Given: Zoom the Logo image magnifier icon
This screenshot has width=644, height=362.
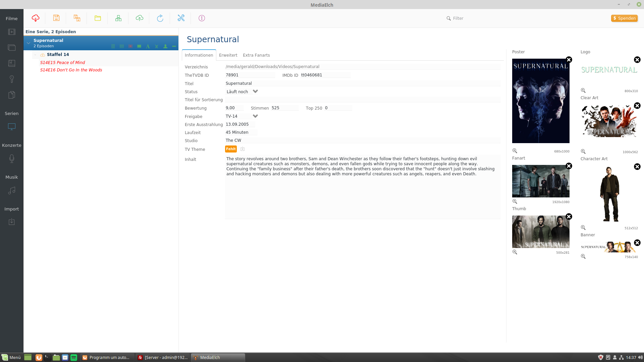Looking at the screenshot, I should point(583,90).
